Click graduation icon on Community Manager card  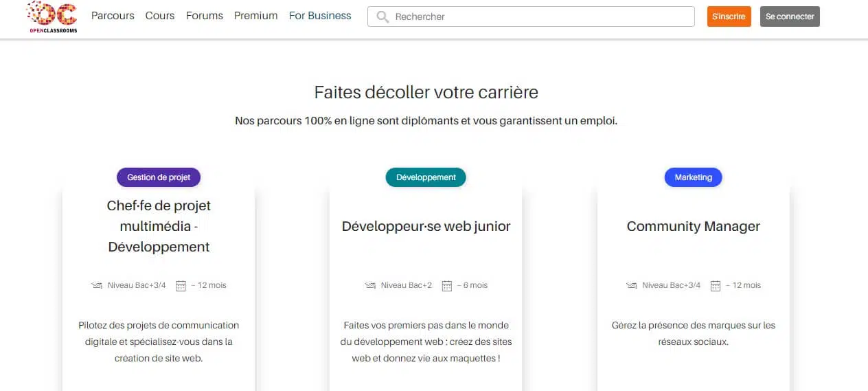click(x=632, y=285)
